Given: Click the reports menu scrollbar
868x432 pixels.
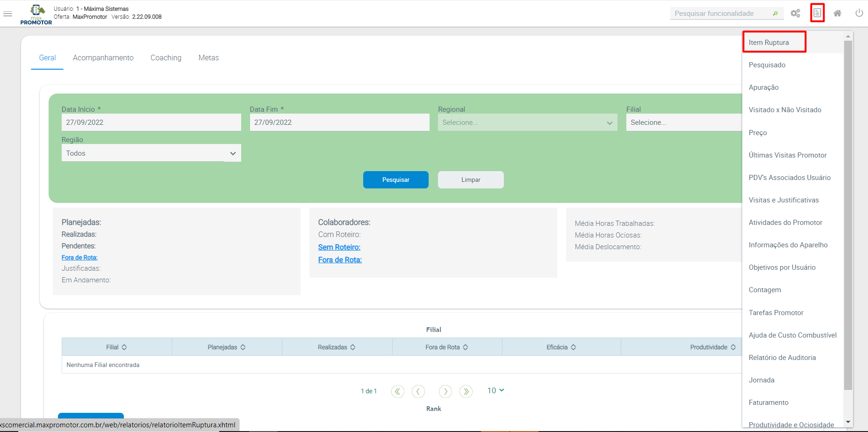Looking at the screenshot, I should click(x=848, y=215).
